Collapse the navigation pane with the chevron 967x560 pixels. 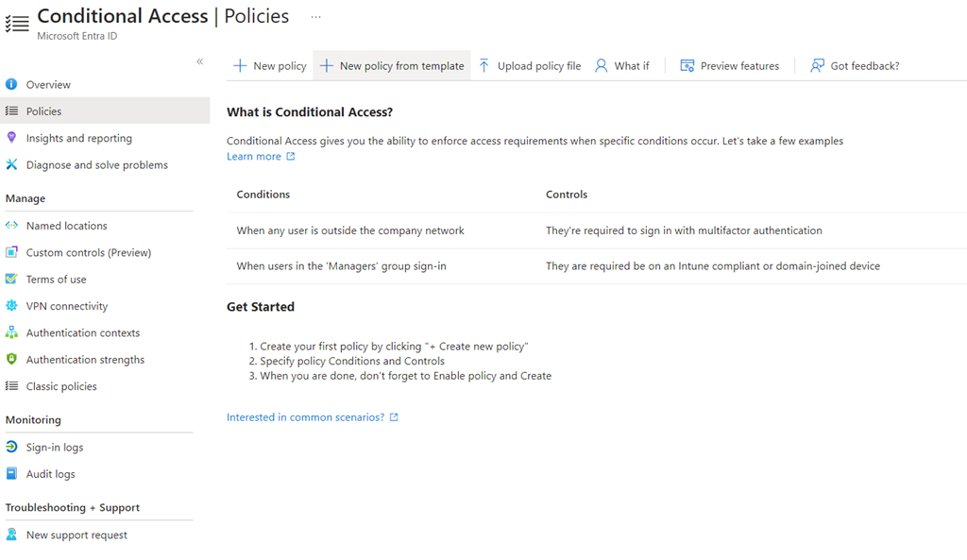[x=199, y=60]
